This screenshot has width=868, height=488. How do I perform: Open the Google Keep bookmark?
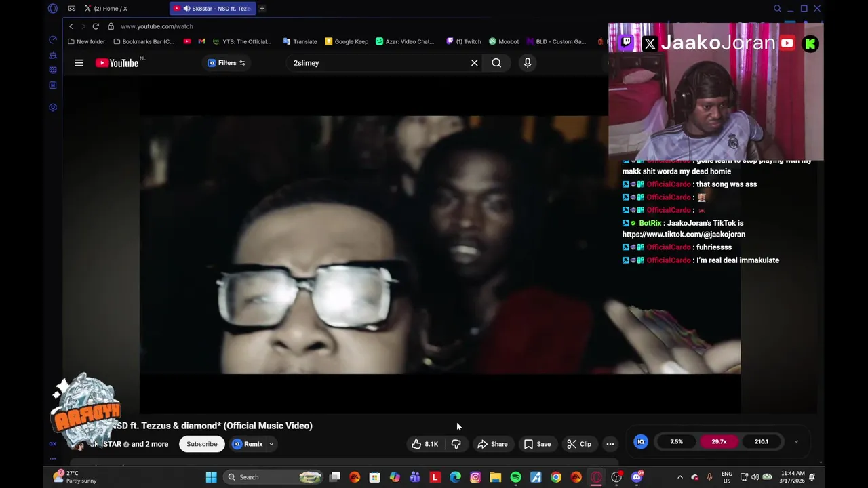[x=347, y=41]
